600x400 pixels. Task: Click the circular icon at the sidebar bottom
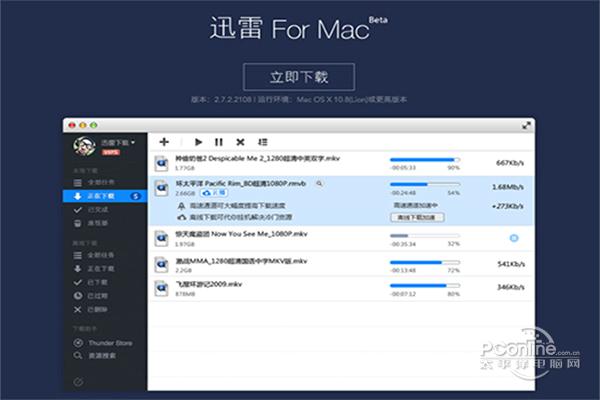(78, 382)
